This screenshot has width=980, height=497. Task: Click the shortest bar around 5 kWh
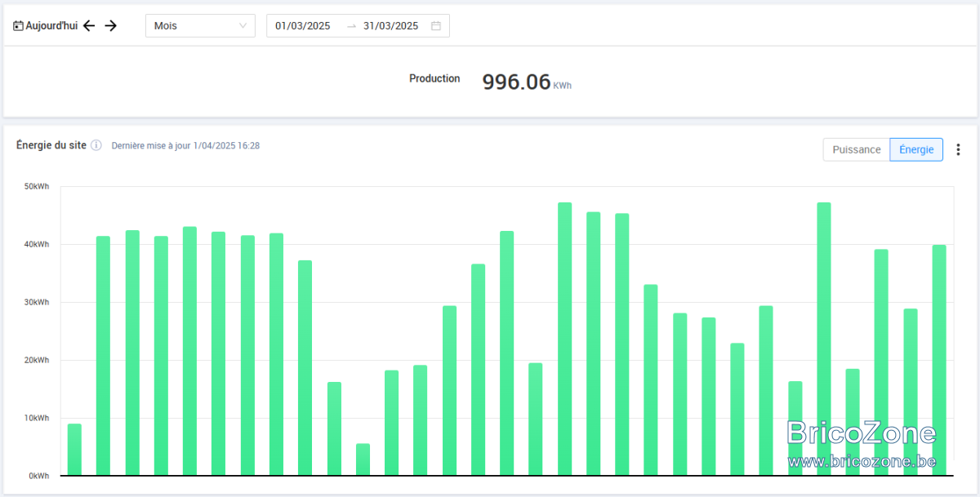tap(363, 459)
